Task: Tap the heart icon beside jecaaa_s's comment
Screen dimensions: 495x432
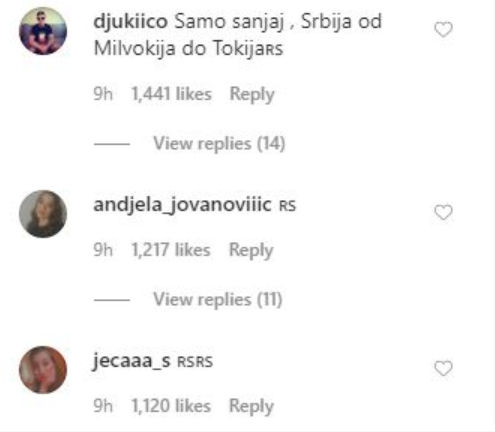Action: pyautogui.click(x=443, y=368)
